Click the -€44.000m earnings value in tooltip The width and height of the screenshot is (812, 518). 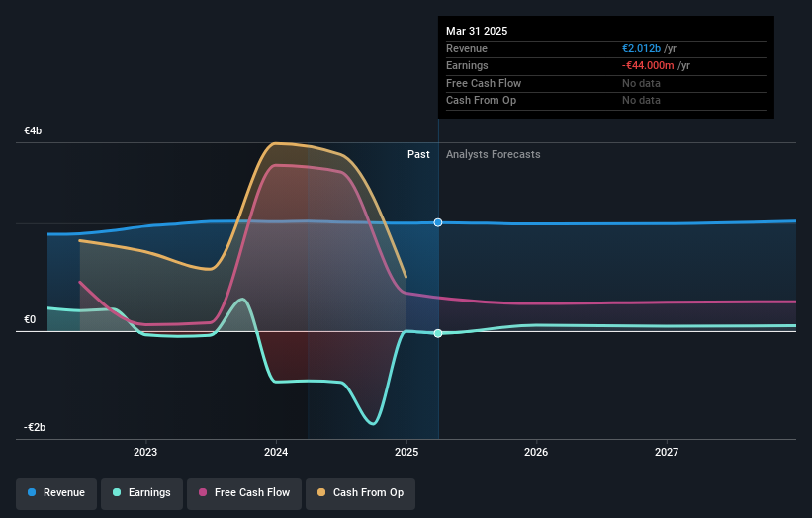pos(648,65)
